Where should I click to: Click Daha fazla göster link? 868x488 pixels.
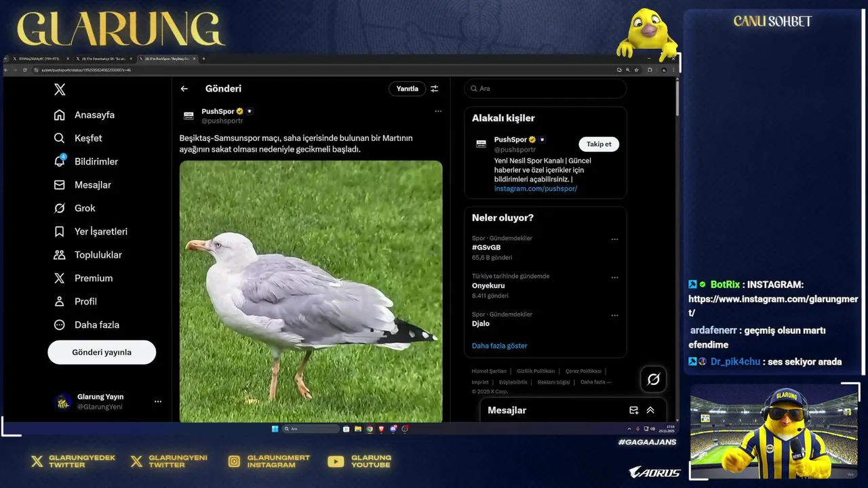click(x=500, y=346)
